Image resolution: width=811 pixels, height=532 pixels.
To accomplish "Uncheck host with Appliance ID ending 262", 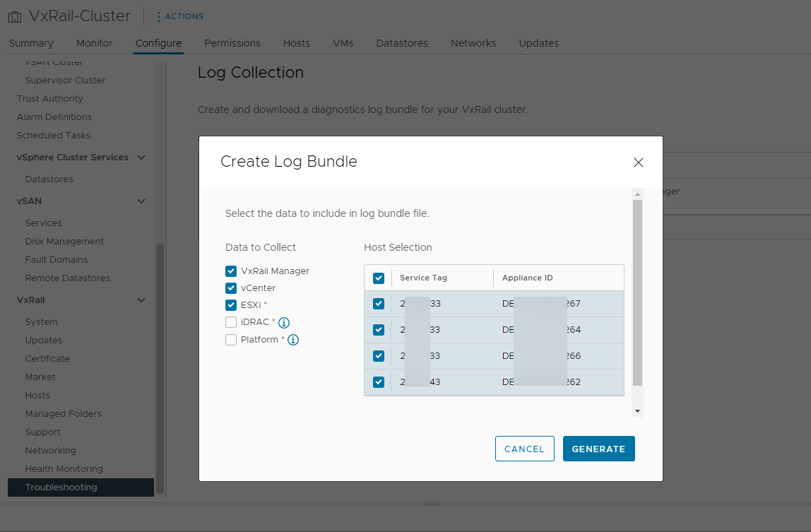I will [x=379, y=382].
